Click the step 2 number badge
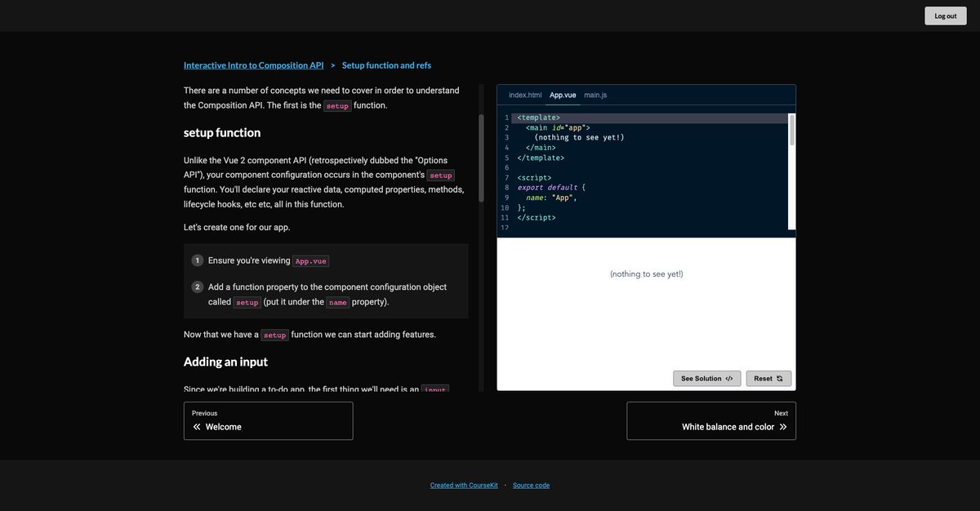This screenshot has height=511, width=980. 198,287
